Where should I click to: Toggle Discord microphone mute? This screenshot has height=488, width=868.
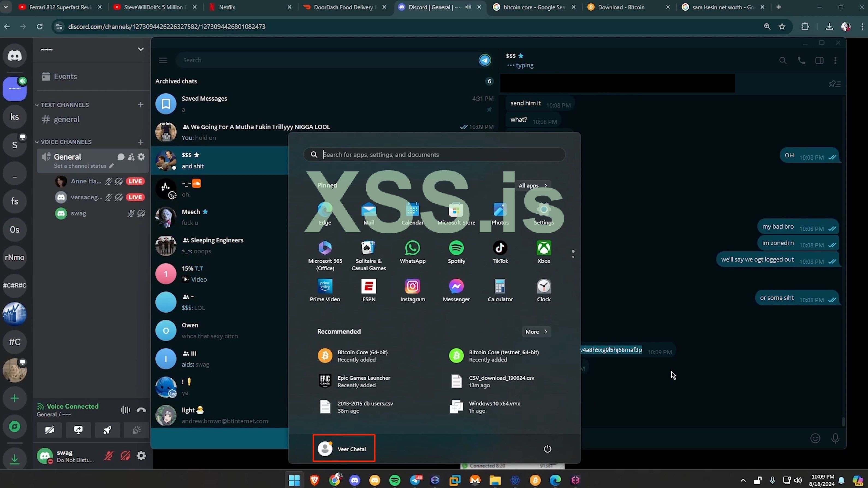pos(109,456)
